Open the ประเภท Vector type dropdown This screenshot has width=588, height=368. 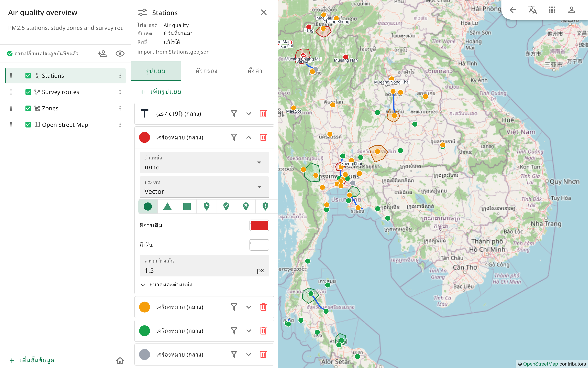coord(204,187)
